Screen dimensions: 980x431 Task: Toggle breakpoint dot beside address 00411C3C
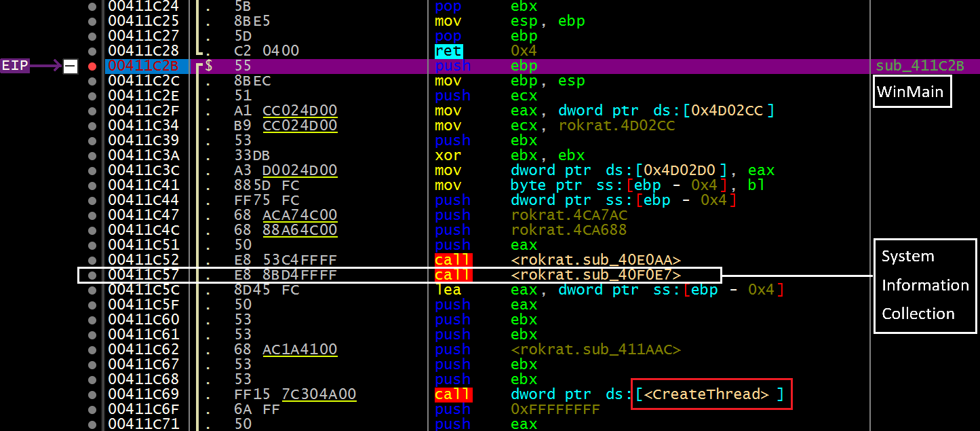pos(92,170)
